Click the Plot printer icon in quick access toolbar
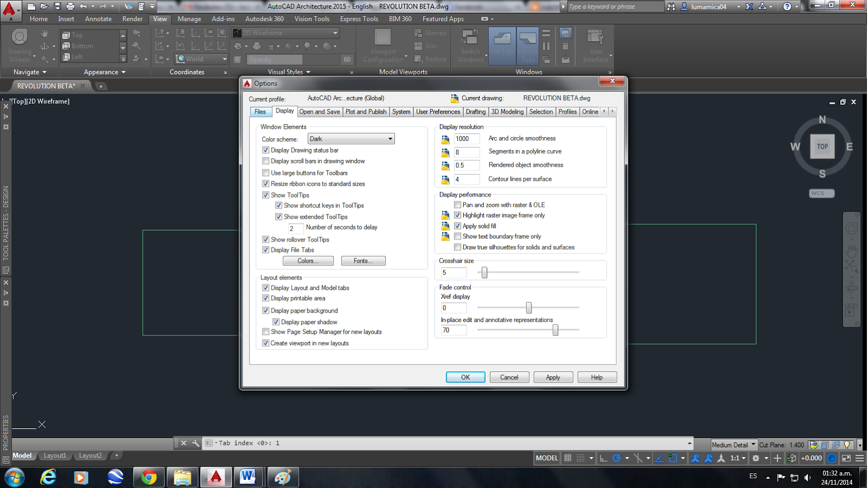Image resolution: width=868 pixels, height=488 pixels. tap(70, 7)
